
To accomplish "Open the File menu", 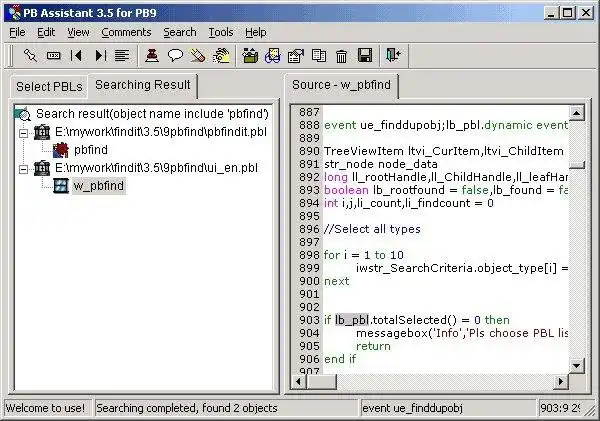I will click(x=17, y=33).
